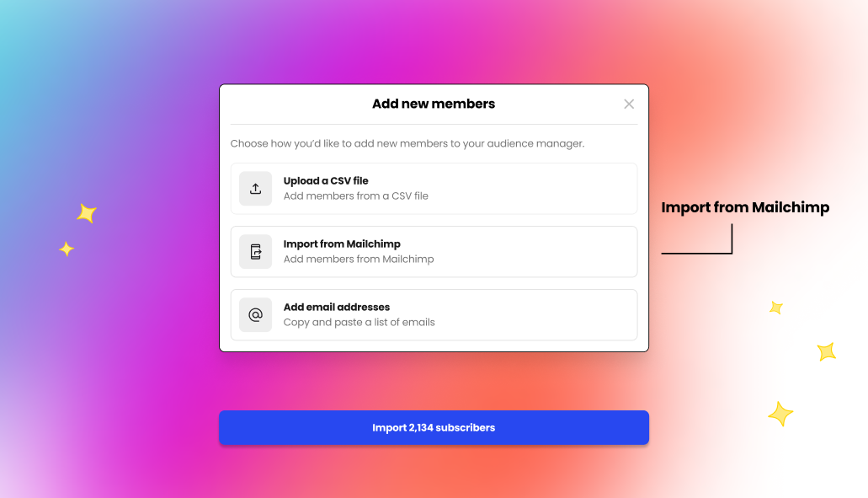
Task: Click the Add new members heading
Action: pos(434,104)
